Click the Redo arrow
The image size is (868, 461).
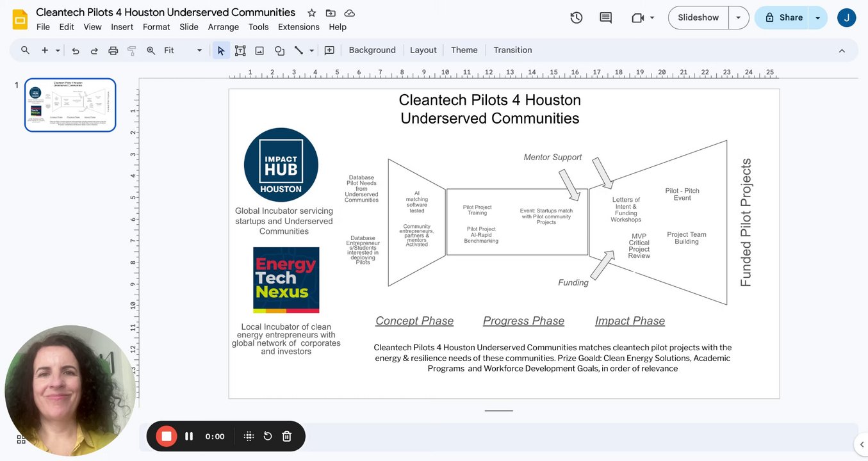[x=94, y=50]
